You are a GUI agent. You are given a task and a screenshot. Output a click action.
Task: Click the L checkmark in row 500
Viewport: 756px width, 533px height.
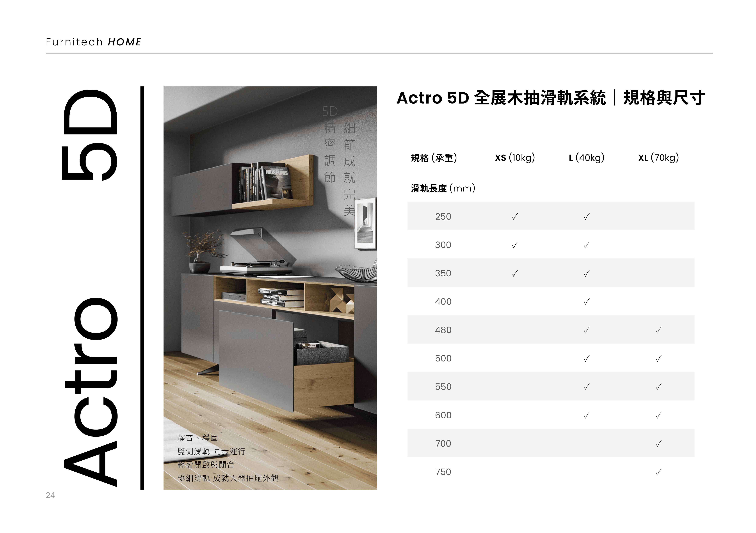point(586,358)
